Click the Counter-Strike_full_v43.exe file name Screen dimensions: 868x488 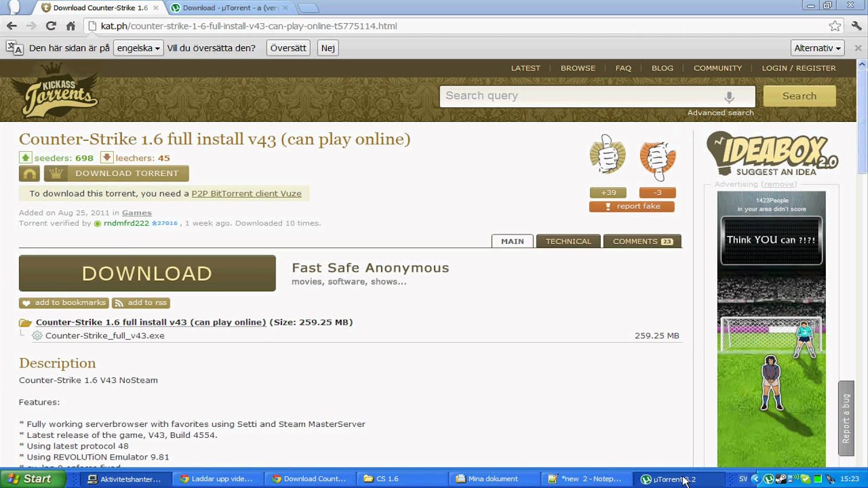coord(105,335)
